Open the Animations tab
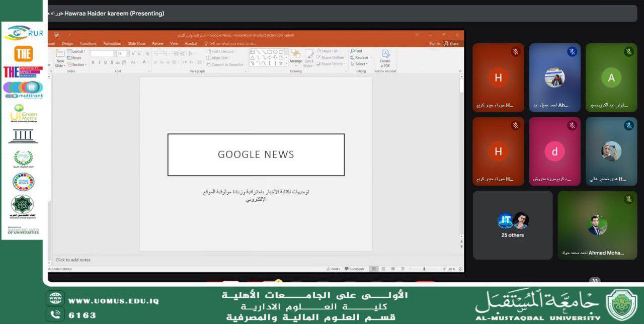The height and width of the screenshot is (324, 644). 112,44
